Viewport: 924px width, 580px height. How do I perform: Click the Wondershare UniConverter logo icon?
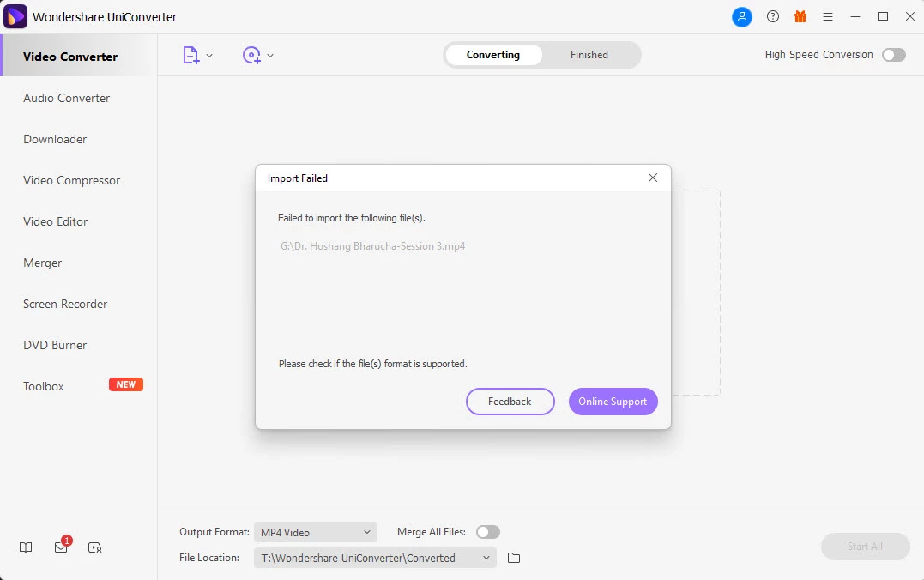click(x=15, y=16)
